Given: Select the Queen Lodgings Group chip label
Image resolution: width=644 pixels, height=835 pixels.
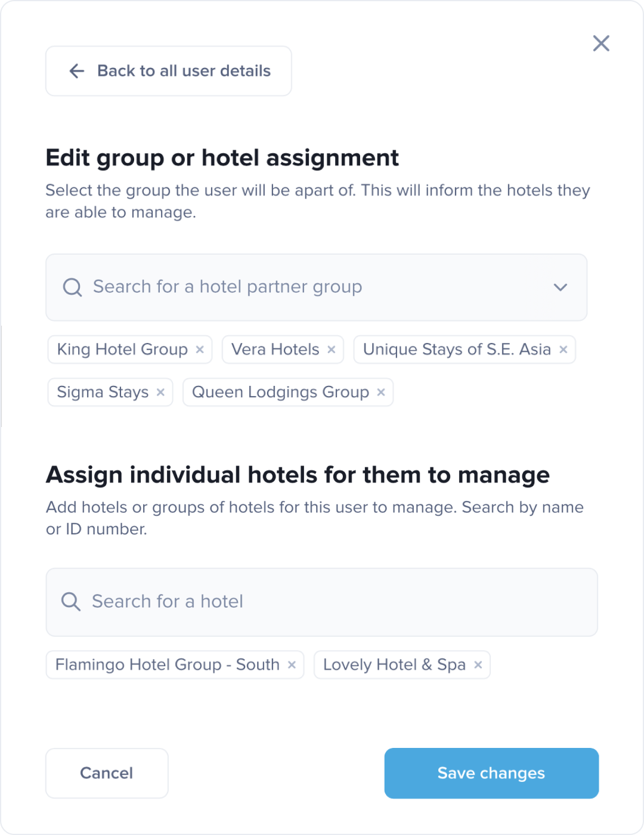Looking at the screenshot, I should click(x=280, y=392).
